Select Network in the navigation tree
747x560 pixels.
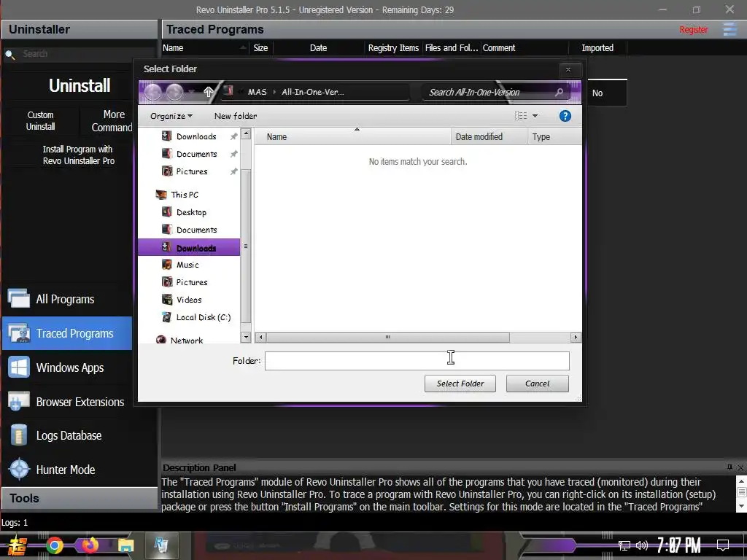point(186,340)
